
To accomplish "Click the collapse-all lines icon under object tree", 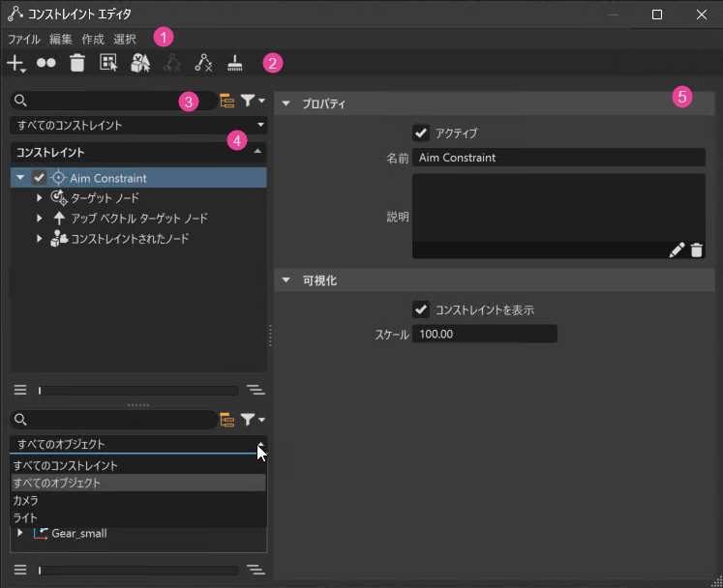I will click(x=19, y=570).
